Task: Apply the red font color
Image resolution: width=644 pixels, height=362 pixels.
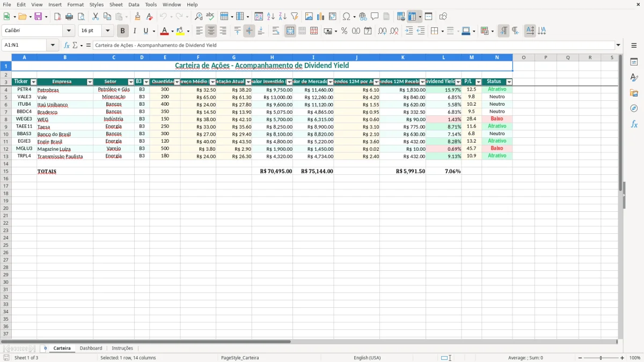Action: coord(165,31)
